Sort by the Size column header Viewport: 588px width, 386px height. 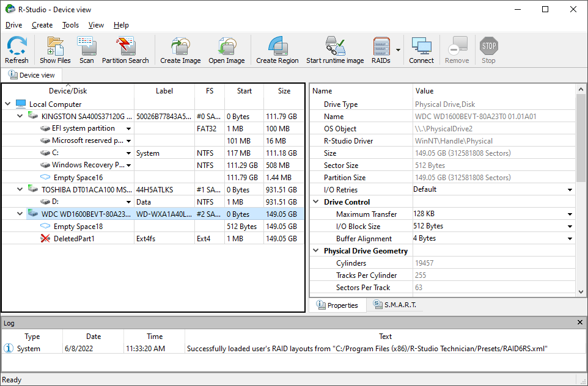coord(284,90)
